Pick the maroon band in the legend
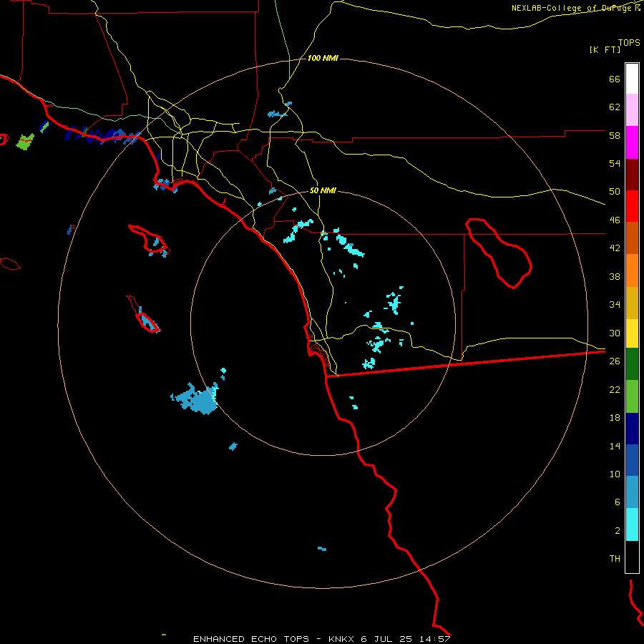Screen dimensions: 644x644 (632, 175)
